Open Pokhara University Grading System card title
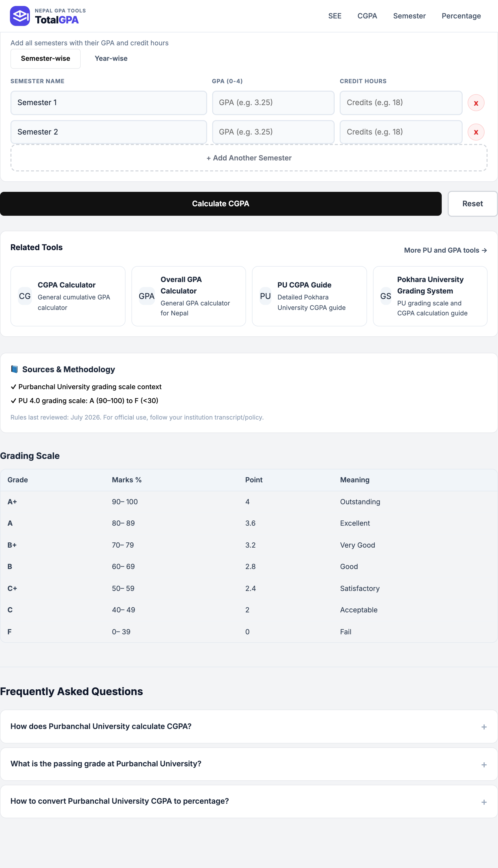 click(x=430, y=285)
